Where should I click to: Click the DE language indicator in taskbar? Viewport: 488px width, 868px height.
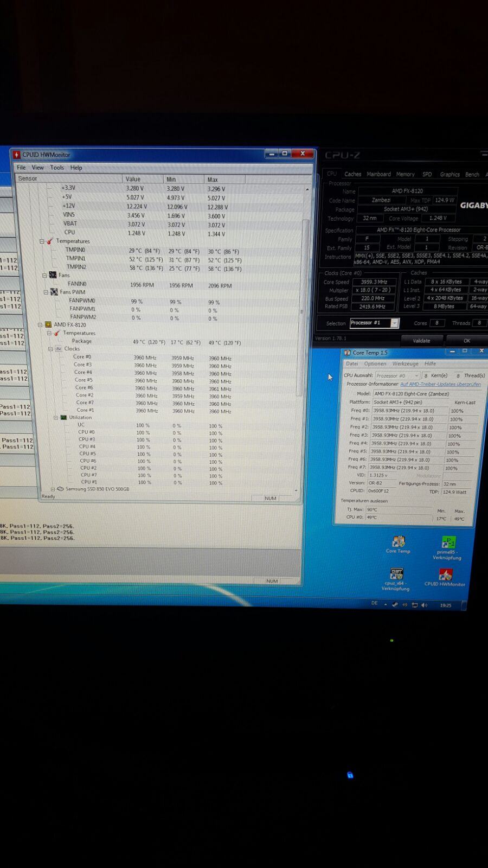point(374,603)
